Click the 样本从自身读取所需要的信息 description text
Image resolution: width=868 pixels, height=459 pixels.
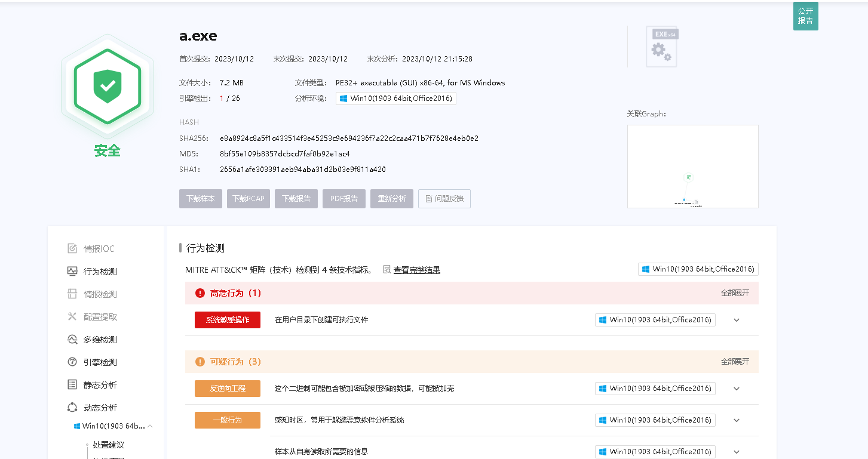click(321, 452)
